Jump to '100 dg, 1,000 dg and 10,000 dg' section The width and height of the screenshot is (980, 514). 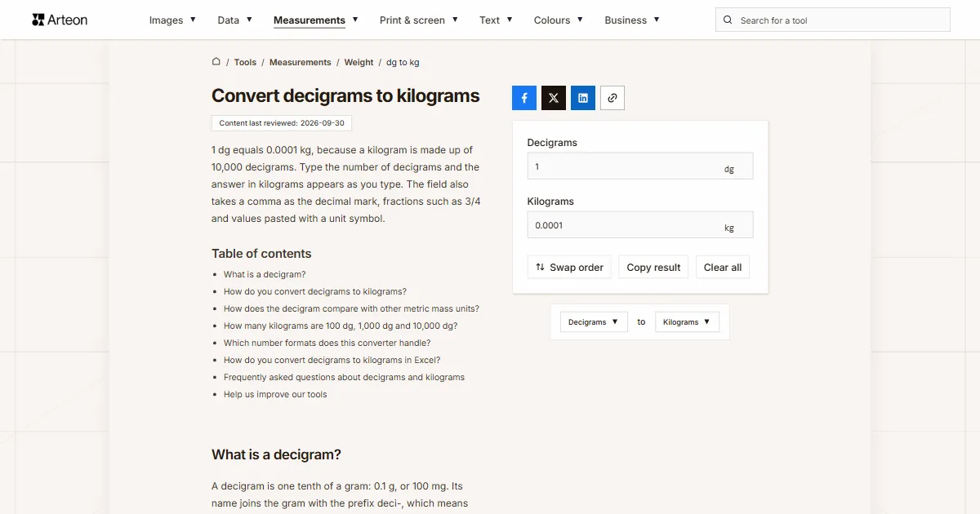point(341,326)
